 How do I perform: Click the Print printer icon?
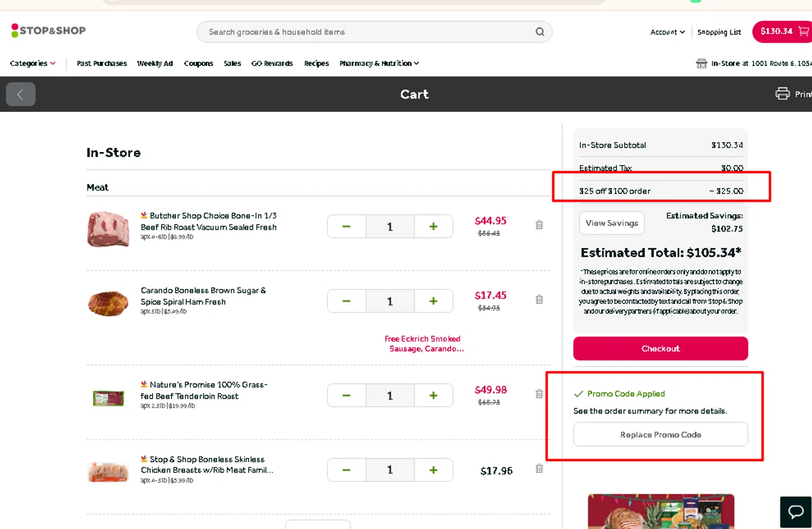pyautogui.click(x=782, y=94)
